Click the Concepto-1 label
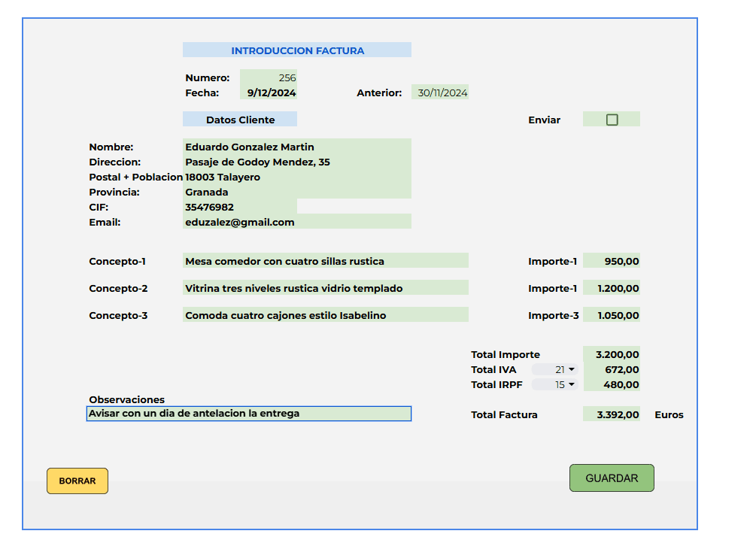This screenshot has width=756, height=546. click(x=117, y=261)
